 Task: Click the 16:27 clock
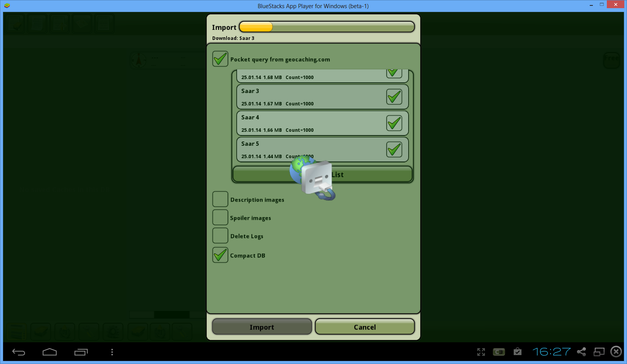pos(551,352)
